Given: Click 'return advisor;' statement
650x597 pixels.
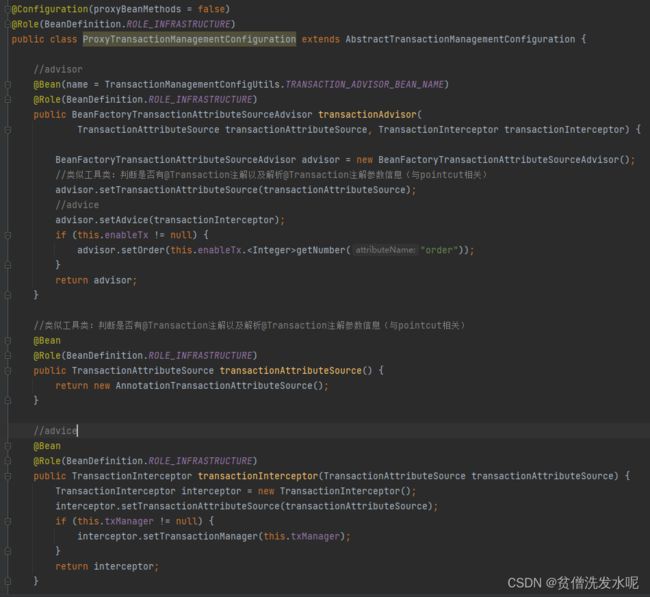Looking at the screenshot, I should coord(96,280).
